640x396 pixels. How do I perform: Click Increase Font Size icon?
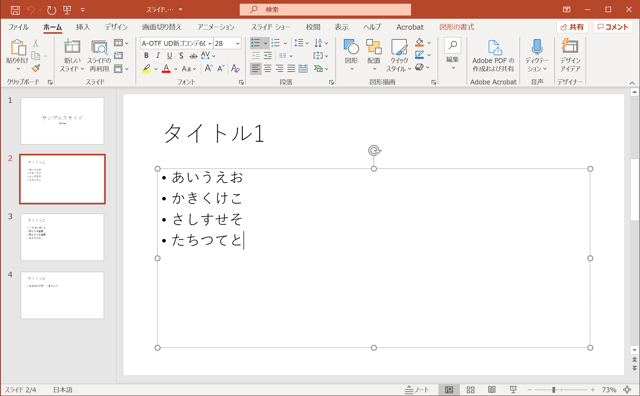tap(209, 68)
